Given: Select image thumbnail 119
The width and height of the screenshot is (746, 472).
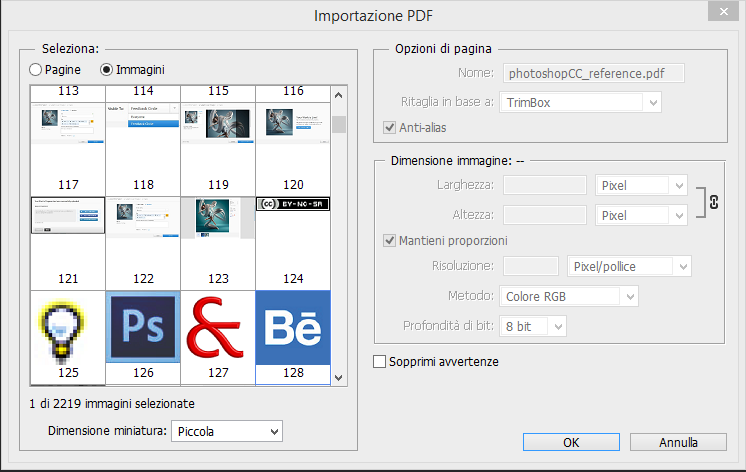Looking at the screenshot, I should [218, 149].
